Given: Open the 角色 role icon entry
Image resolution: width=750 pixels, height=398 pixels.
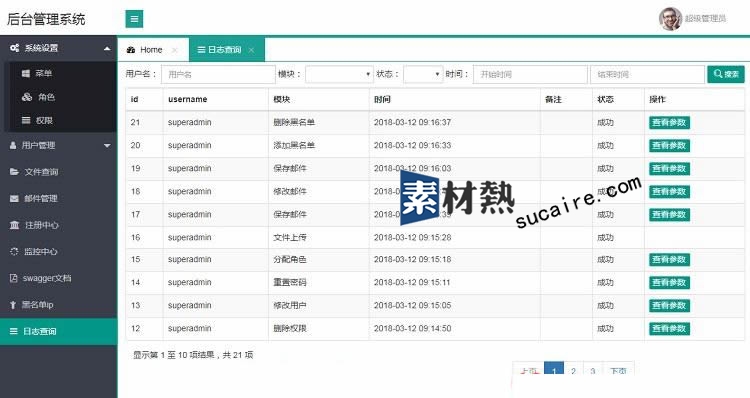Looking at the screenshot, I should coord(27,97).
